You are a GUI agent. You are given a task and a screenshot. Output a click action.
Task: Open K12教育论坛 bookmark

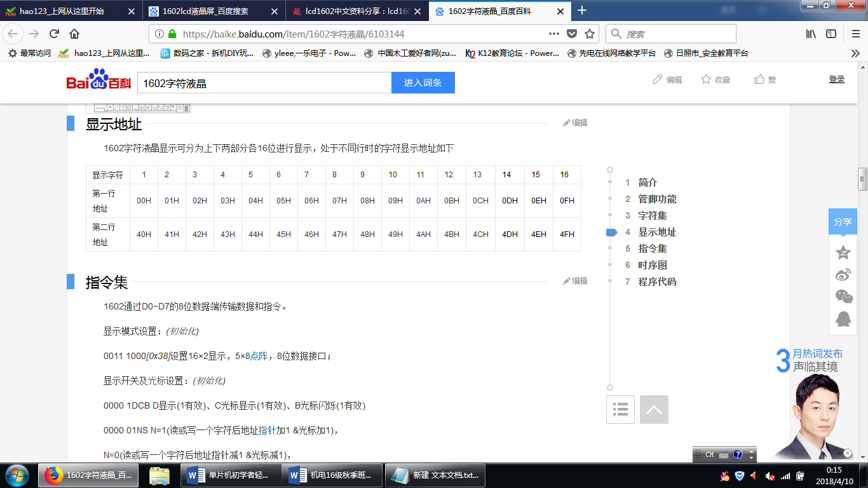tap(512, 53)
